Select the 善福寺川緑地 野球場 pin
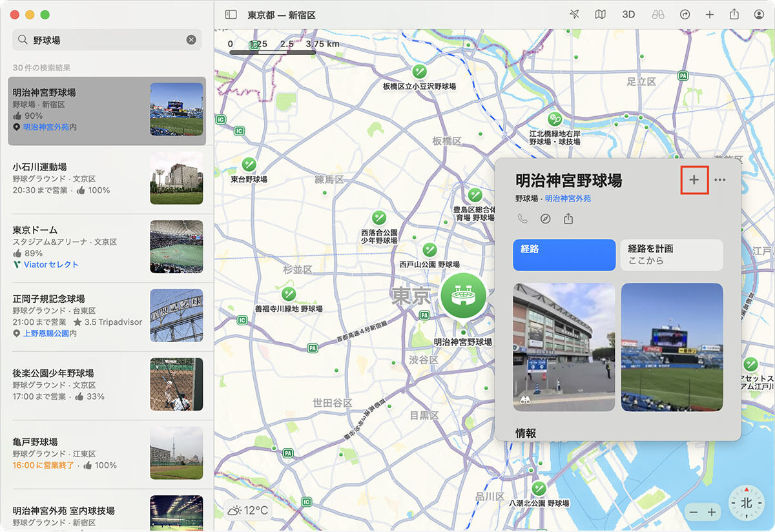Image resolution: width=775 pixels, height=532 pixels. pos(289,294)
